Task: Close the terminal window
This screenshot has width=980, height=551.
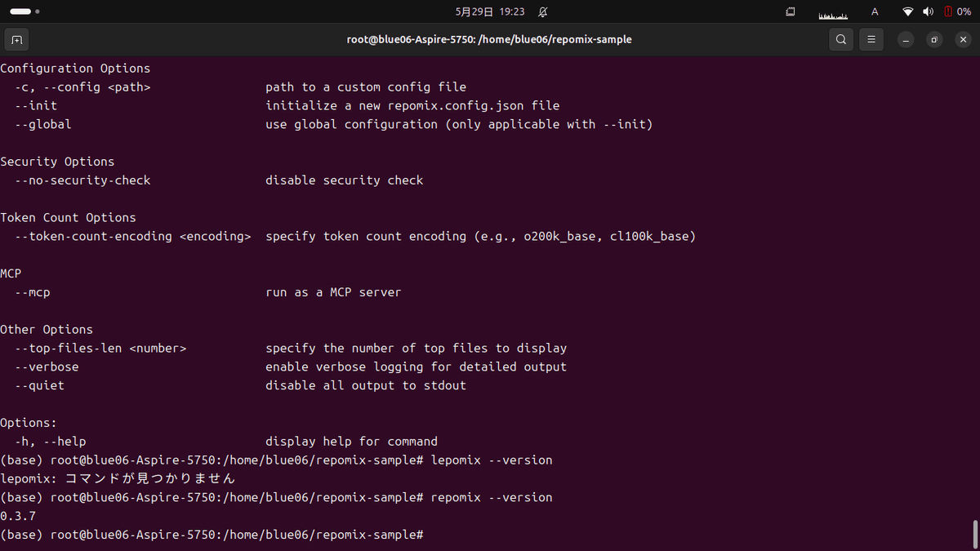Action: coord(963,39)
